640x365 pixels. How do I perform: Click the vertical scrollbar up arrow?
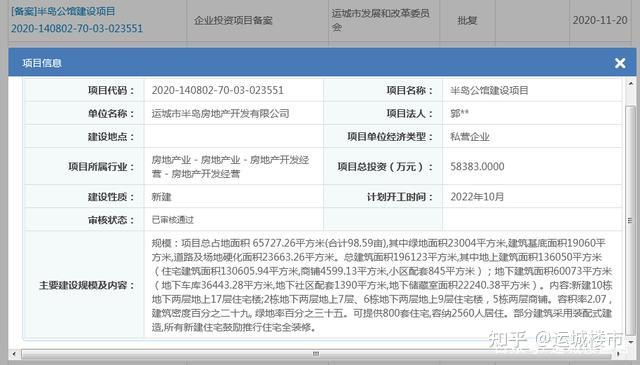coord(630,84)
